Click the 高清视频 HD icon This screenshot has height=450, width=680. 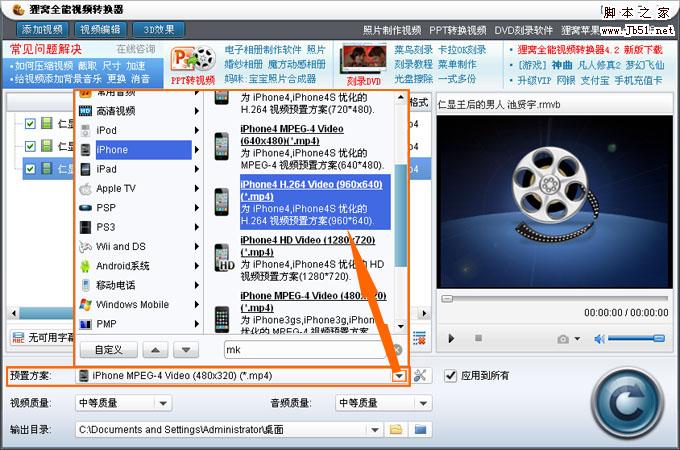[85, 111]
